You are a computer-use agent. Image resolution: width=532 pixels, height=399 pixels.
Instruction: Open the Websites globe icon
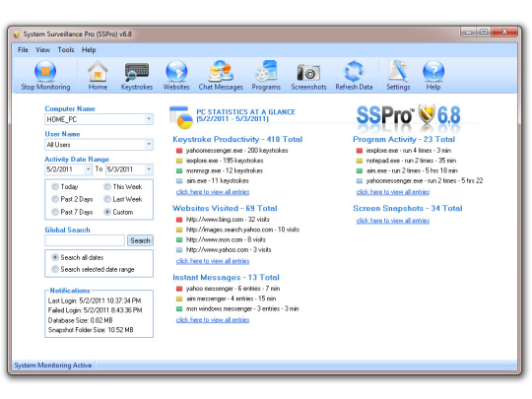[x=176, y=71]
